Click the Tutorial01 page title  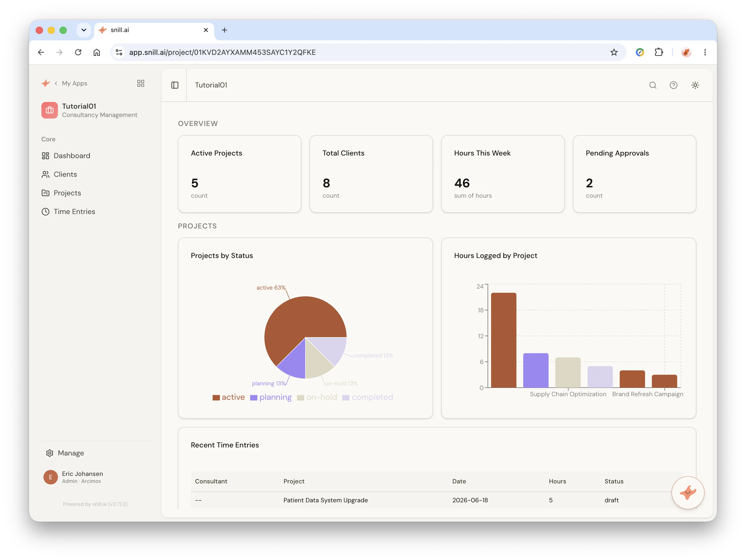(211, 85)
